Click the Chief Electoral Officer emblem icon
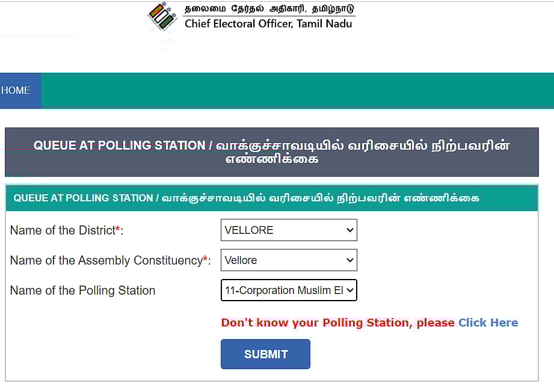The width and height of the screenshot is (554, 392). (161, 16)
